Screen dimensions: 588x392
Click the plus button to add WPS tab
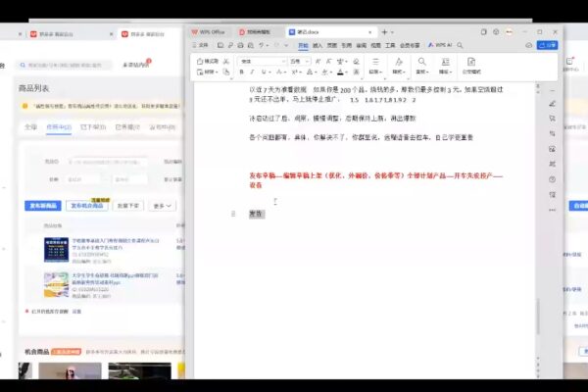tap(384, 32)
